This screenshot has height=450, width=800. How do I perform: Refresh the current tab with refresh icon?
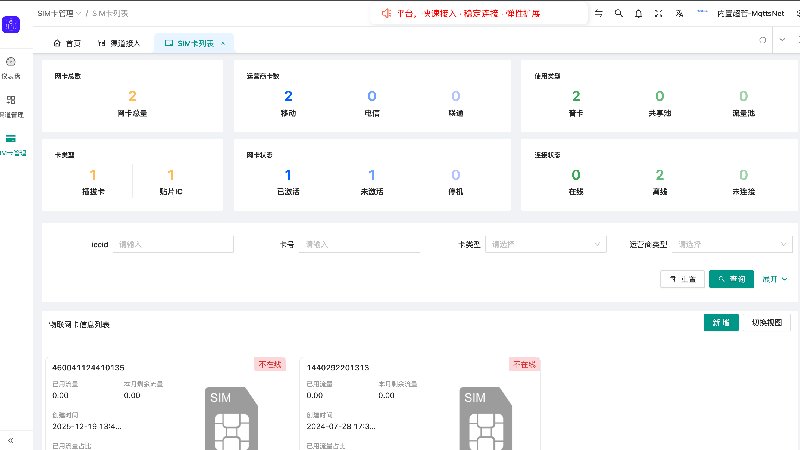pyautogui.click(x=763, y=40)
